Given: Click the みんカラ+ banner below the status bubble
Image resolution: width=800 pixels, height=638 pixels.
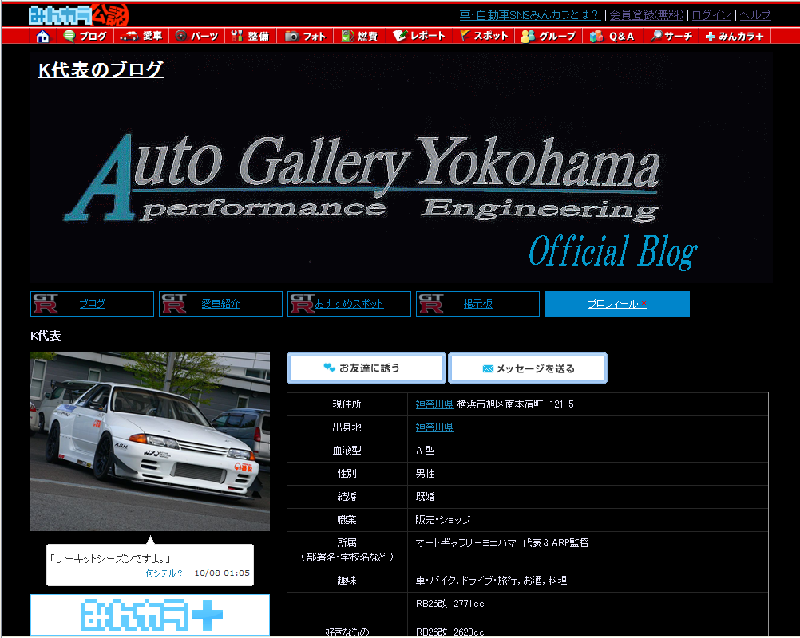Looking at the screenshot, I should (150, 615).
